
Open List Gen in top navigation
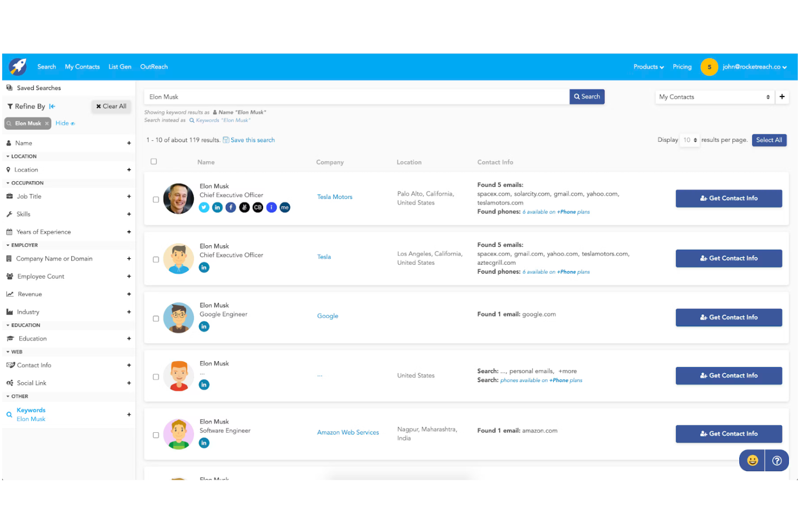click(120, 67)
